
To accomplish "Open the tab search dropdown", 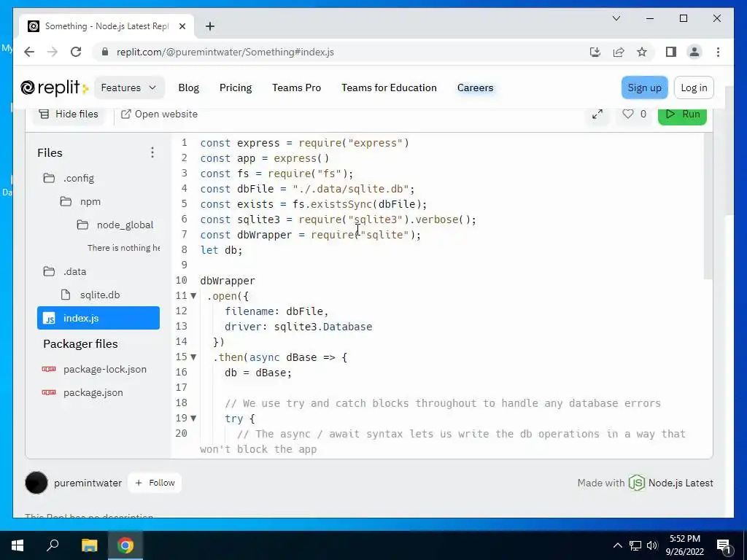I will (616, 18).
